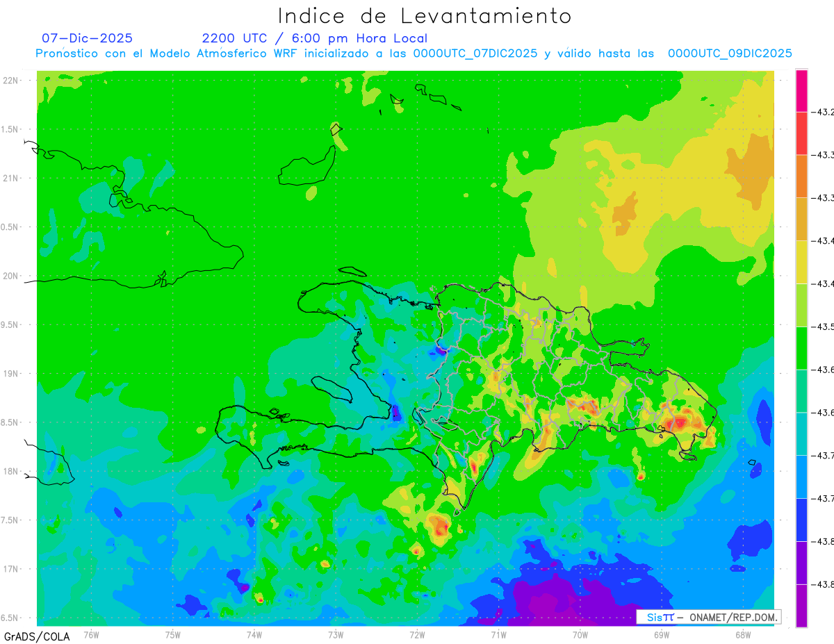Image resolution: width=834 pixels, height=644 pixels.
Task: Pick the bright green swatch in the color bar
Action: coord(801,348)
